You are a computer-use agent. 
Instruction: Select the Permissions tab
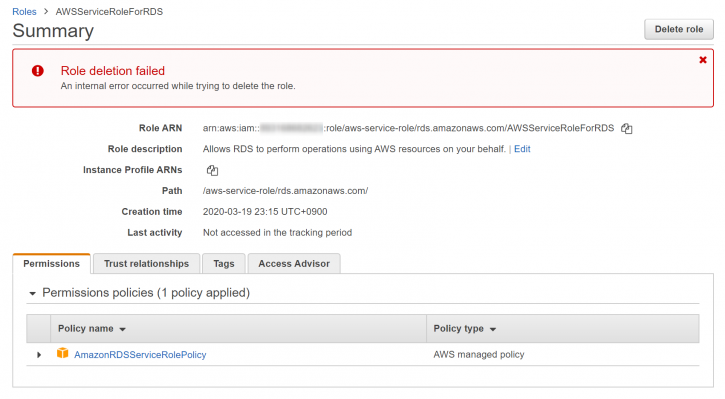(51, 264)
